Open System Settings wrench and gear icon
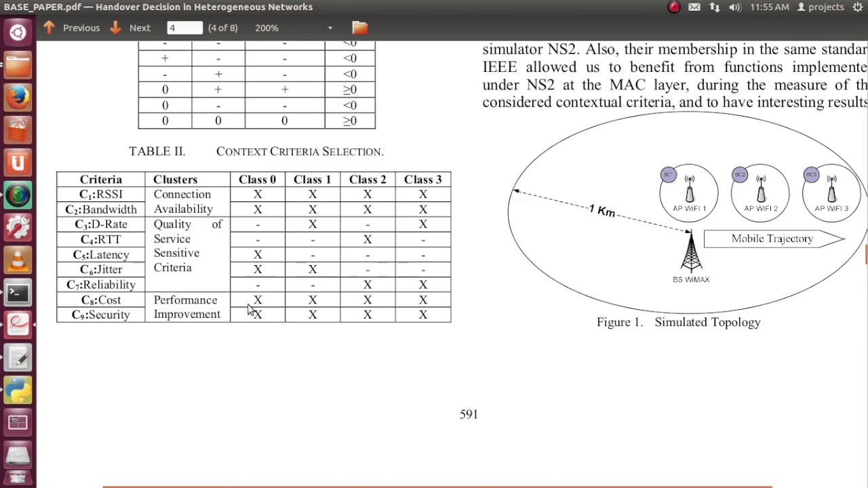The image size is (868, 488). [x=18, y=228]
